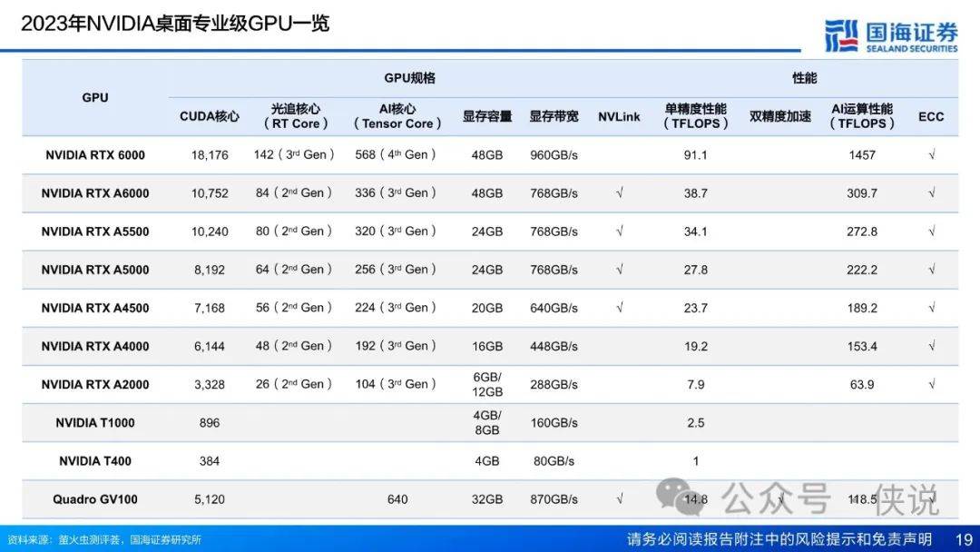Select the AI performance value "63.9"

point(862,384)
